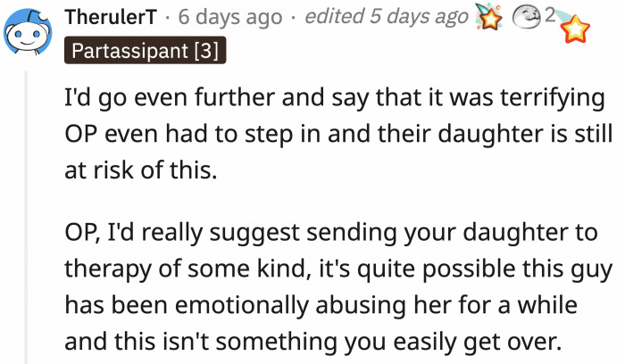Click the shooting star award icon at far right
The width and height of the screenshot is (625, 364).
(577, 28)
